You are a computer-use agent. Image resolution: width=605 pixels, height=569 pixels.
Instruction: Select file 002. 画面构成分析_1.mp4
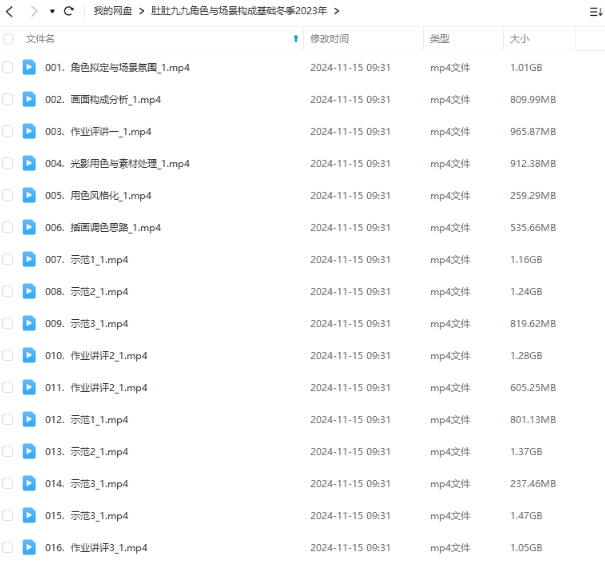point(103,100)
